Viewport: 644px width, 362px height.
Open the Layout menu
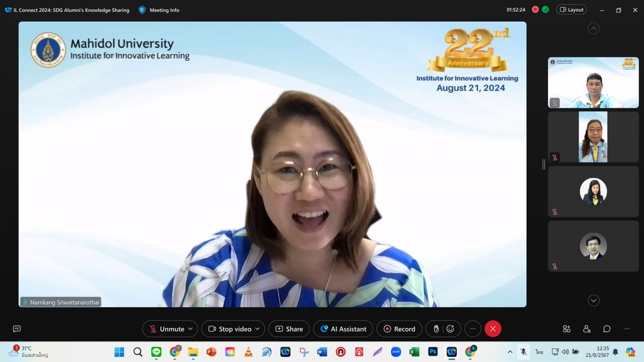(572, 10)
